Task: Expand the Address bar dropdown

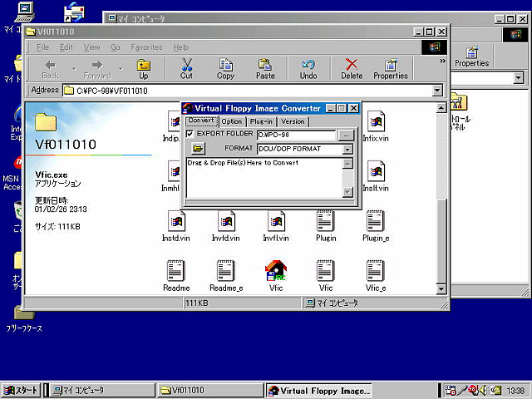Action: 437,91
